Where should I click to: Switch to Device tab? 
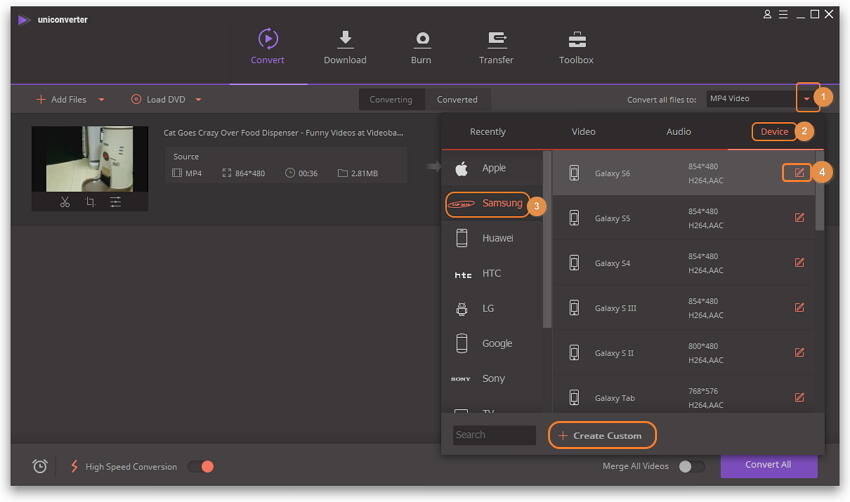click(x=774, y=132)
